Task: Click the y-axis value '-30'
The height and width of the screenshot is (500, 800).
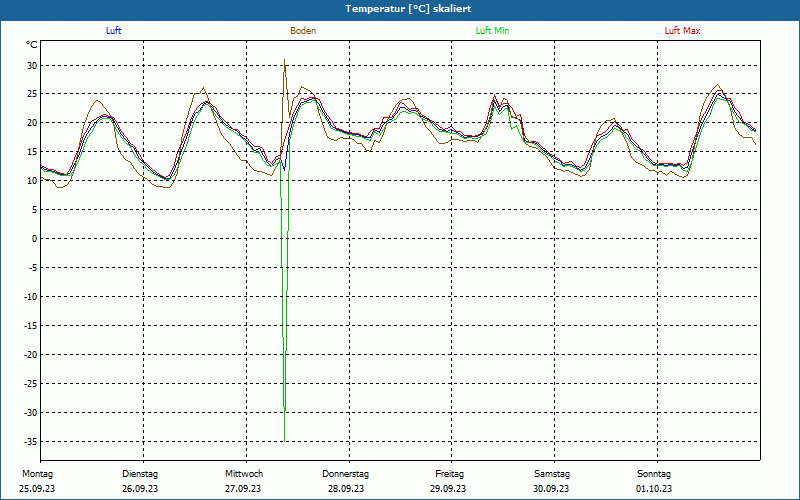Action: [x=31, y=412]
